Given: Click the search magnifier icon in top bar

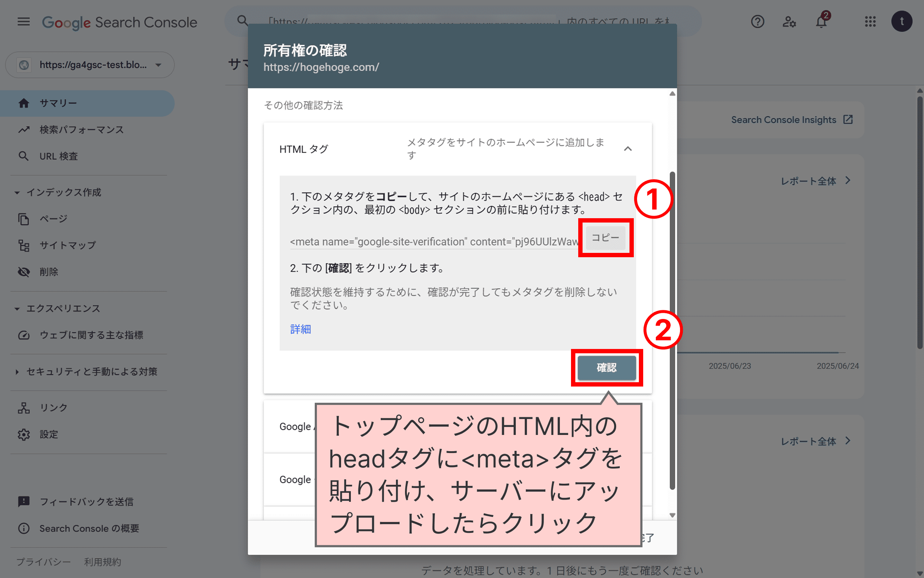Looking at the screenshot, I should (x=243, y=21).
